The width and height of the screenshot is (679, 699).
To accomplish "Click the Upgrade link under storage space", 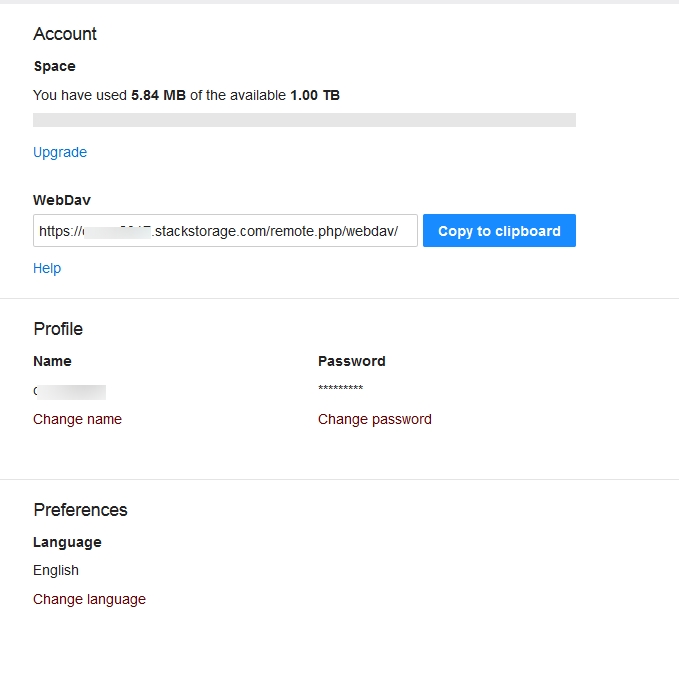I will (x=60, y=152).
